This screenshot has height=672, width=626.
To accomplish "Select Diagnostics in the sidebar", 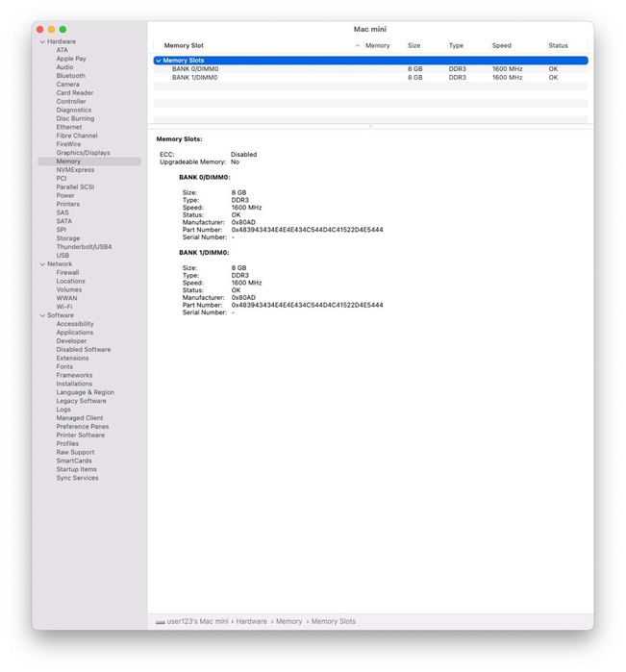I will pyautogui.click(x=73, y=111).
